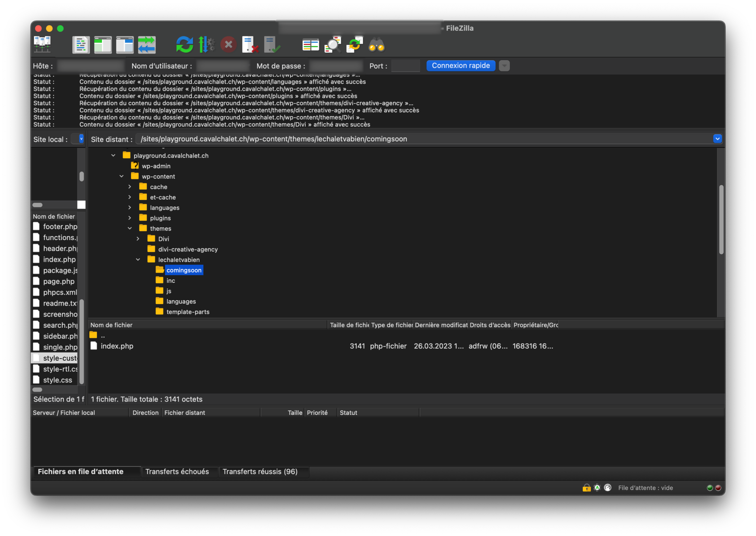Click the speed limits status icon
The width and height of the screenshot is (756, 536).
608,488
